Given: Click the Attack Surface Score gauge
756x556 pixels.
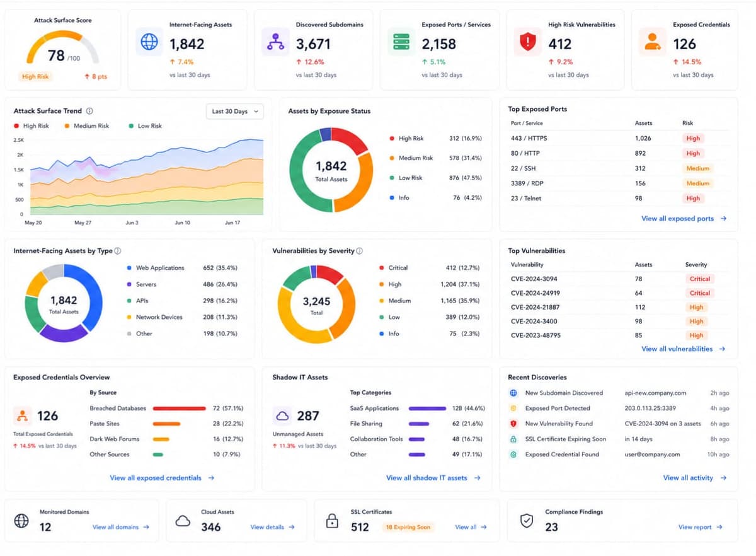Looking at the screenshot, I should (x=62, y=47).
